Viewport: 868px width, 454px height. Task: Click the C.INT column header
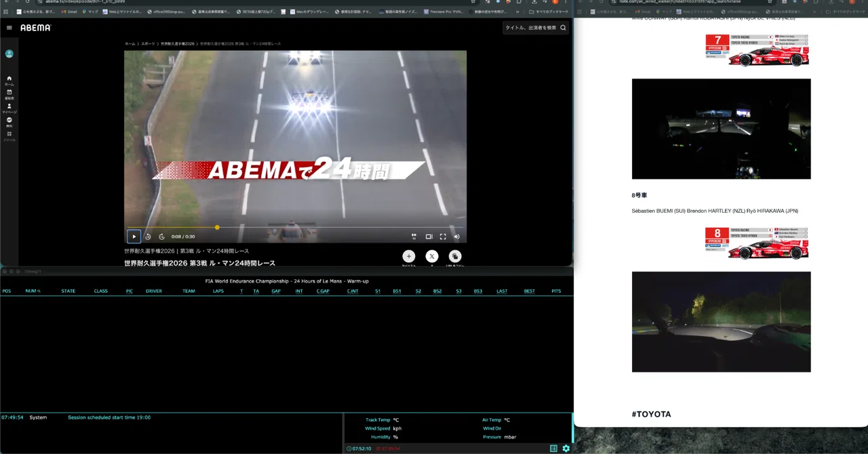pos(353,291)
